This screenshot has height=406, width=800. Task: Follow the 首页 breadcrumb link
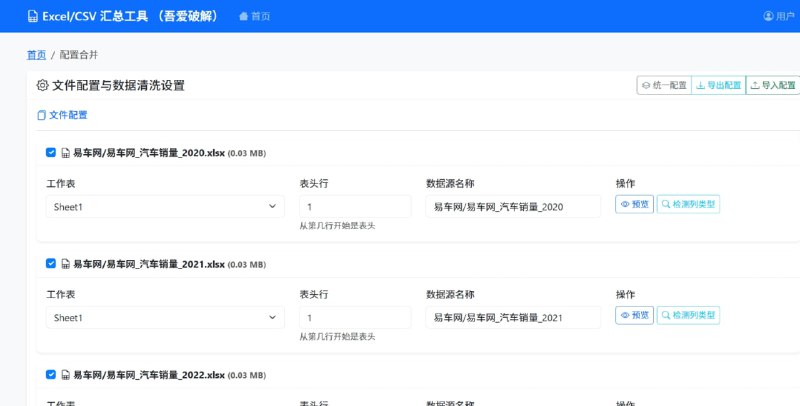(x=36, y=55)
